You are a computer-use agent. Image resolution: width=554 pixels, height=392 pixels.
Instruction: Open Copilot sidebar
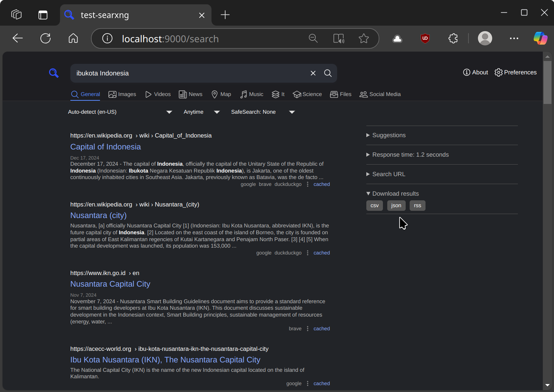[x=540, y=38]
